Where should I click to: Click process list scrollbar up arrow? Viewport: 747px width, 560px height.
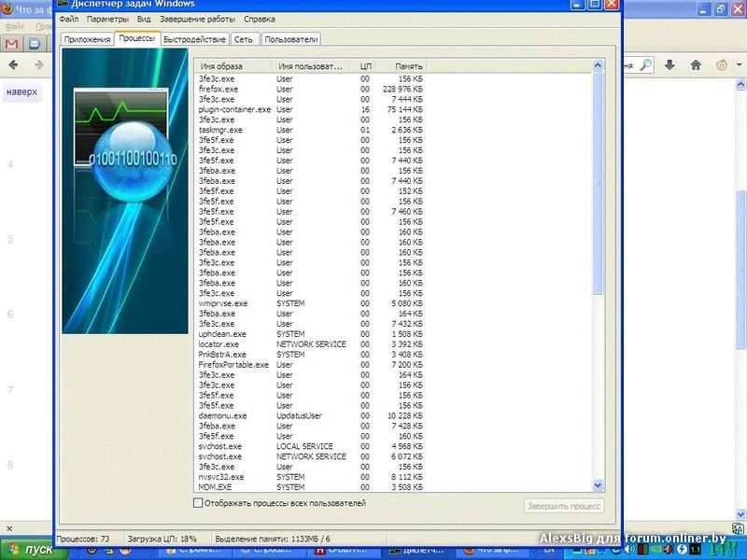tap(598, 66)
